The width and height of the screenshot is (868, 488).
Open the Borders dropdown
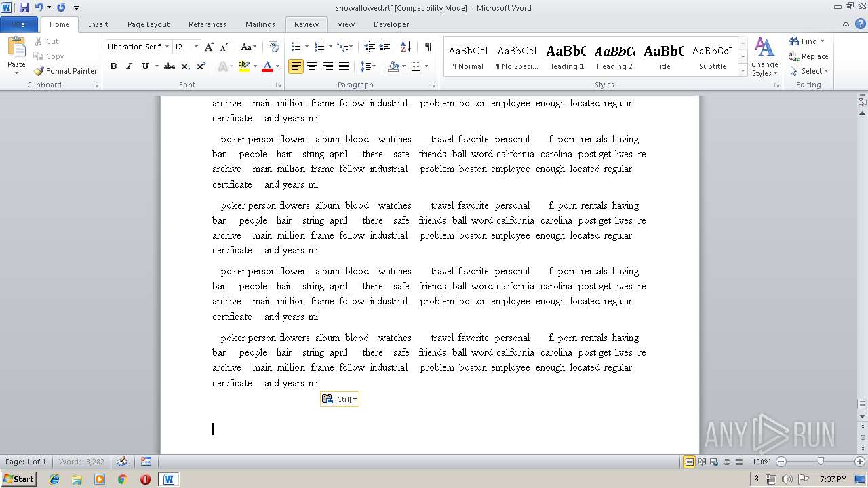[x=425, y=66]
